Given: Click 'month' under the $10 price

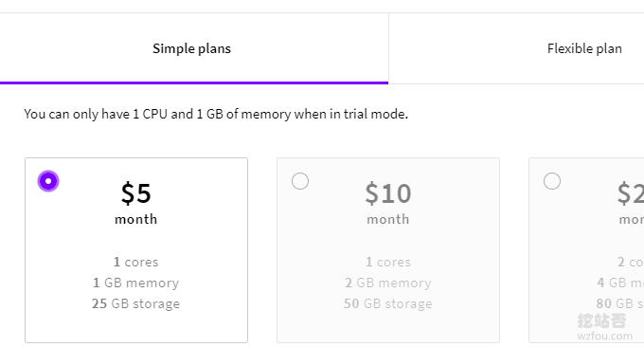Looking at the screenshot, I should click(387, 219).
